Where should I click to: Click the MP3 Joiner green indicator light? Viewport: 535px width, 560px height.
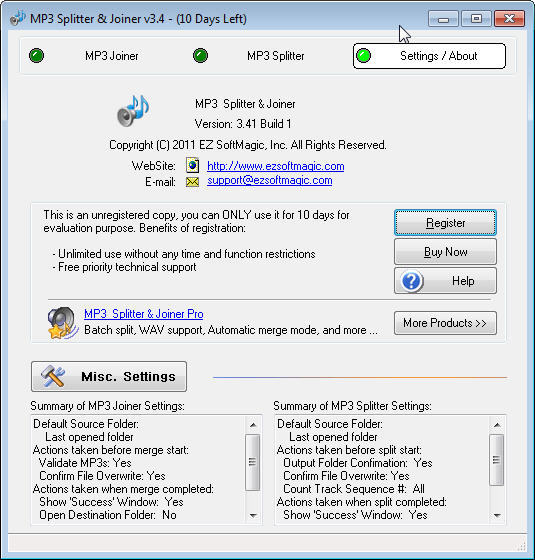(x=36, y=56)
